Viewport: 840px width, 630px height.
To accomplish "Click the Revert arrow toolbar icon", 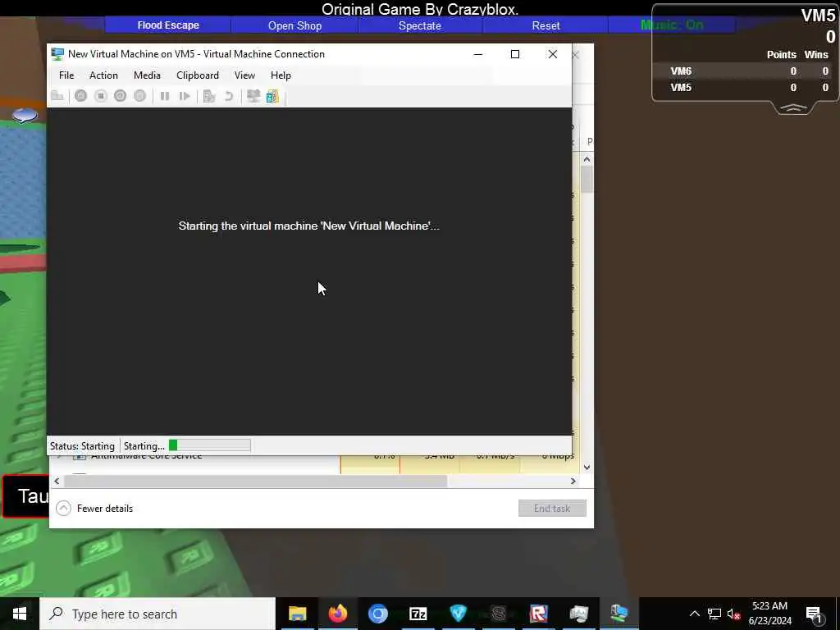I will pyautogui.click(x=229, y=97).
